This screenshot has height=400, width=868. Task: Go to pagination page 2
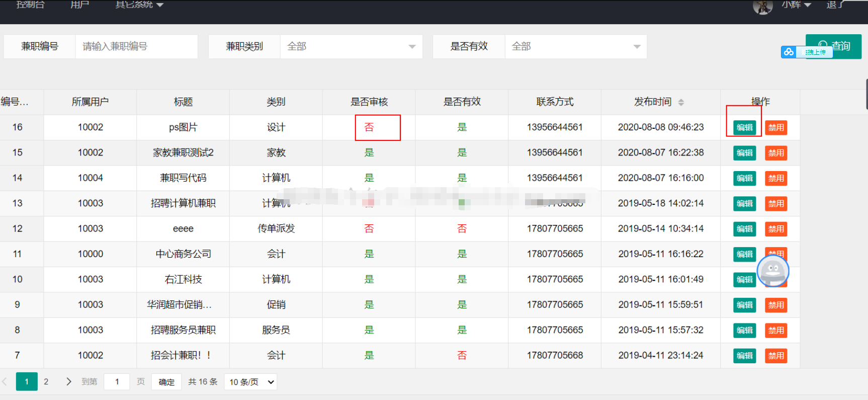(46, 381)
